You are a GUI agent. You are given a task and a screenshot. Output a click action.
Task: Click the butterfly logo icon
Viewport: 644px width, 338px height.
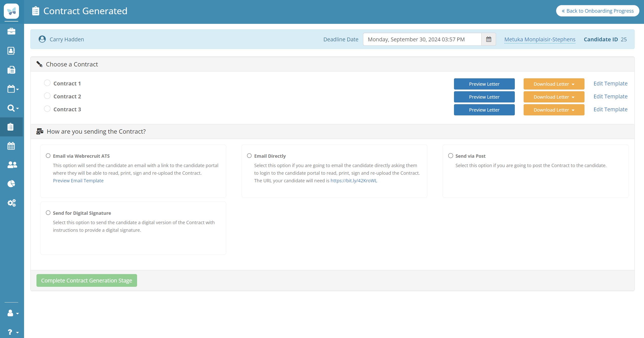11,11
